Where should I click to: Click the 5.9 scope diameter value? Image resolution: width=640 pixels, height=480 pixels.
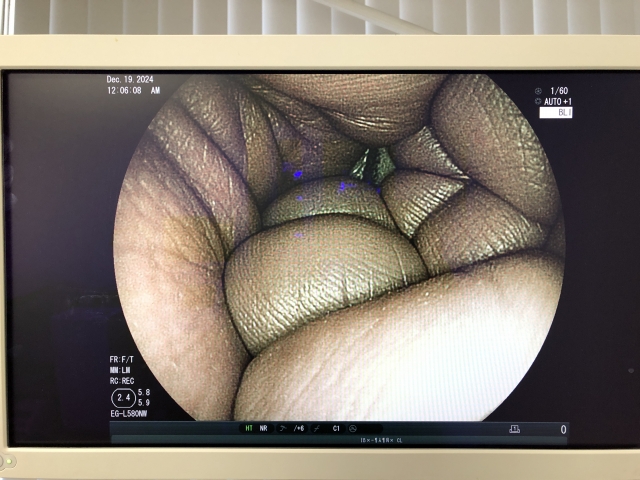144,402
